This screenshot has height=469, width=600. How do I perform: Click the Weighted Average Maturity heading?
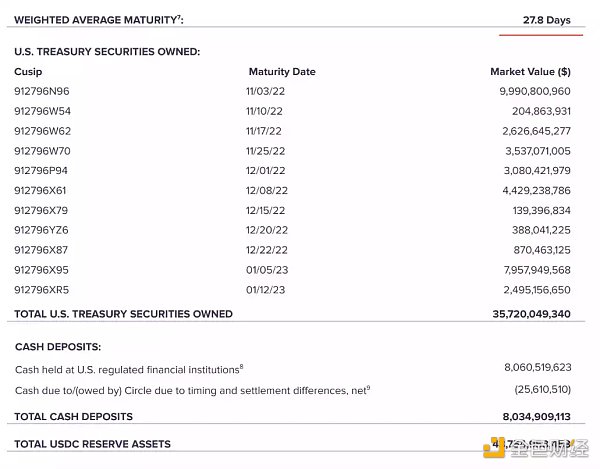tap(99, 20)
